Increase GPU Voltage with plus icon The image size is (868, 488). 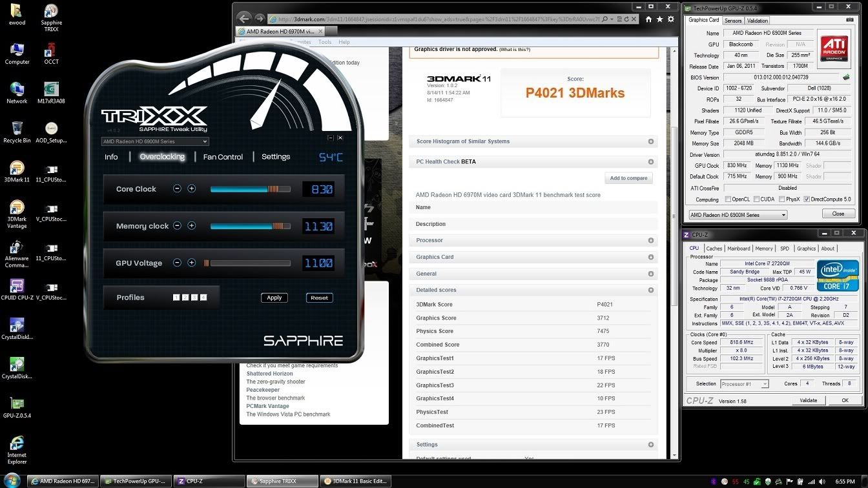(191, 263)
